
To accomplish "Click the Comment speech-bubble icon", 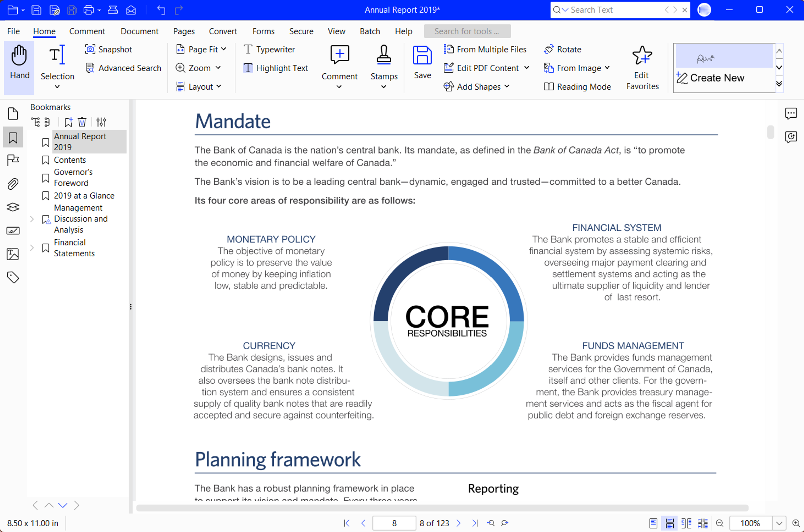I will [339, 55].
